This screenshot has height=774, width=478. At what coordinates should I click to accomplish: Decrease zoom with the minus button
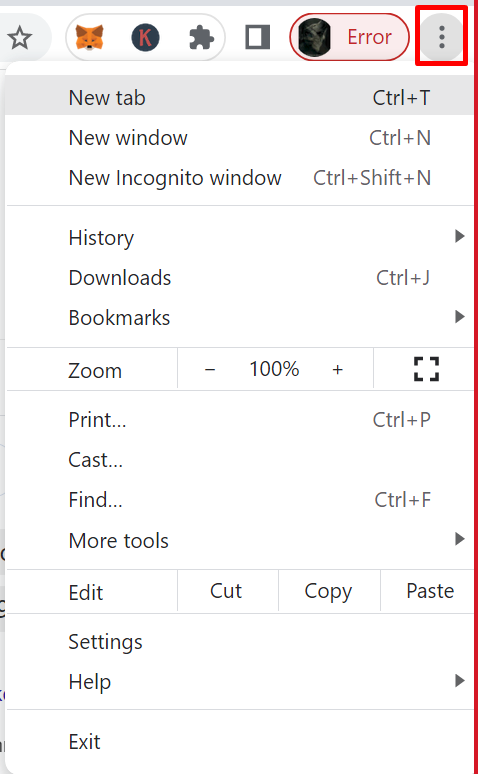(210, 369)
